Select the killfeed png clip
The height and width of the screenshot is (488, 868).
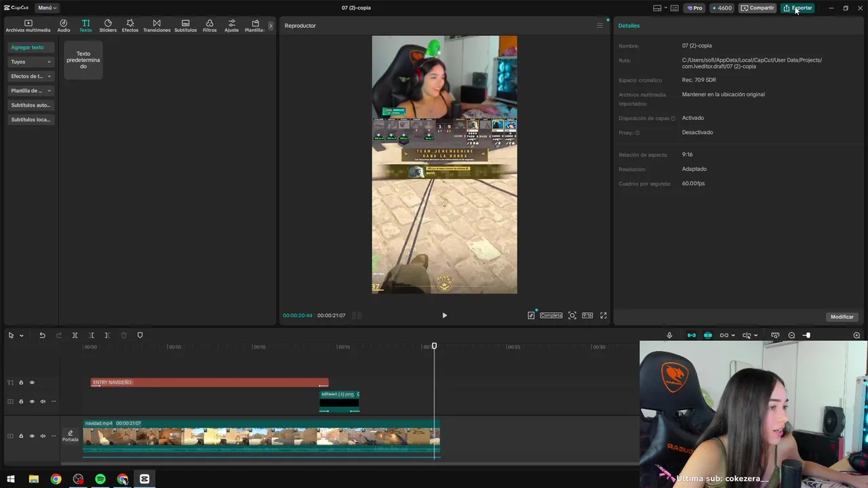coord(339,401)
